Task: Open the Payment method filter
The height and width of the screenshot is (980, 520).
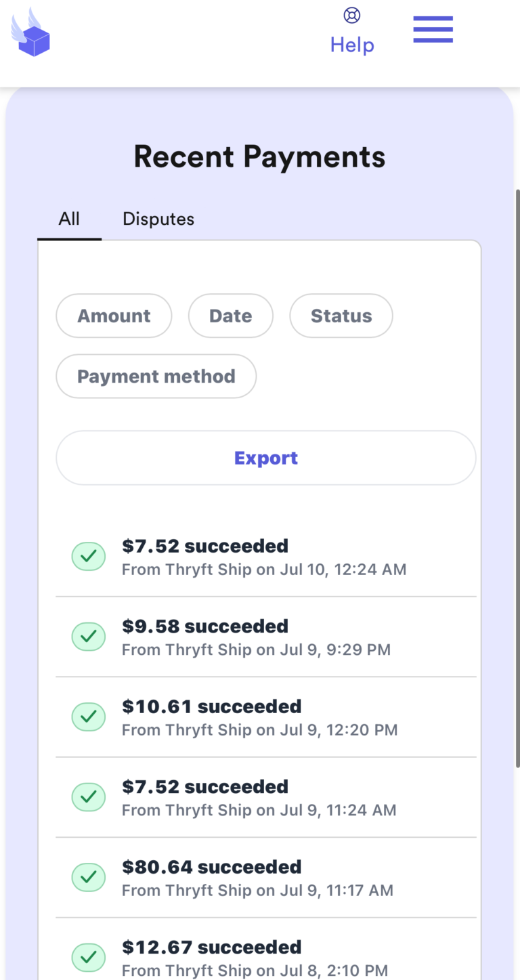Action: click(x=156, y=376)
